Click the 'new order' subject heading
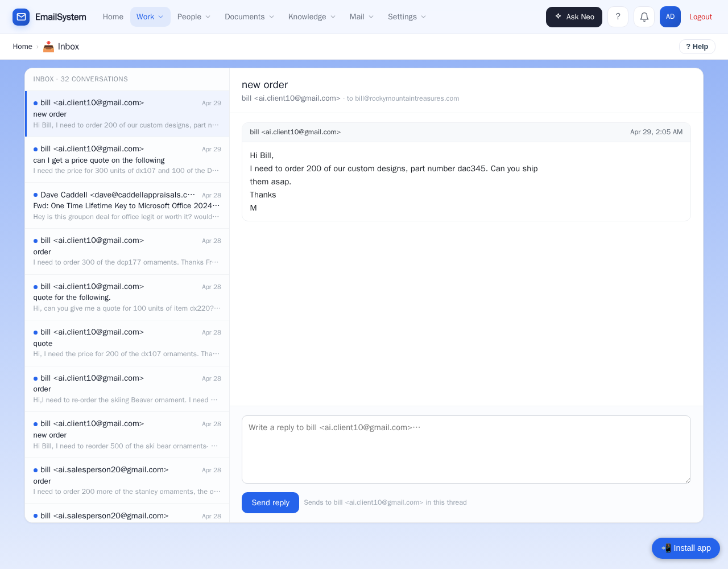The width and height of the screenshot is (728, 569). [x=265, y=85]
